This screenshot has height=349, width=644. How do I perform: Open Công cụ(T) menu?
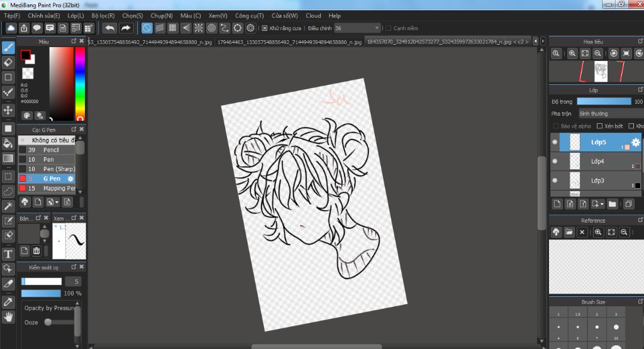pyautogui.click(x=249, y=16)
